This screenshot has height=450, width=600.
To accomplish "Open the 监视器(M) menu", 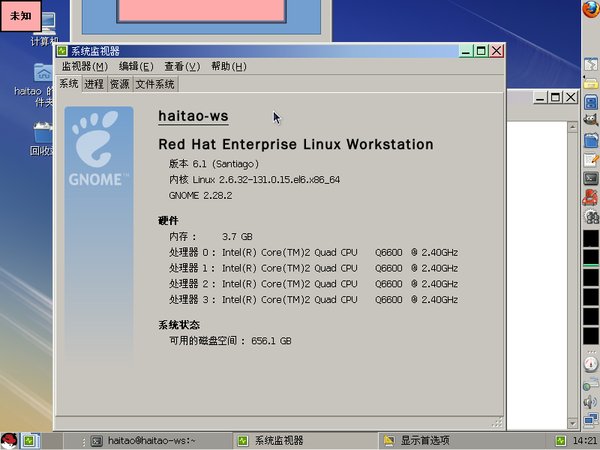I will pos(85,67).
